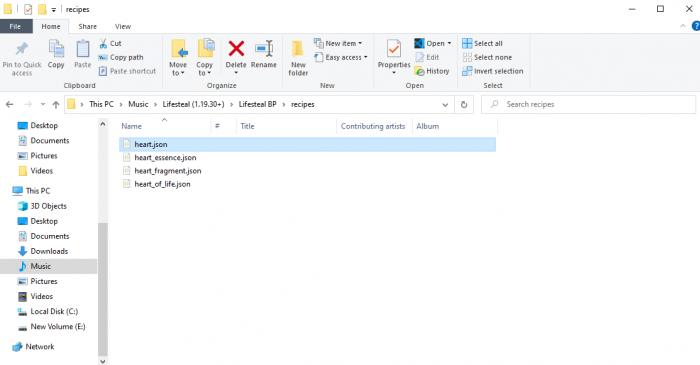Sort by Contributing artists column
This screenshot has width=700, height=365.
(373, 126)
